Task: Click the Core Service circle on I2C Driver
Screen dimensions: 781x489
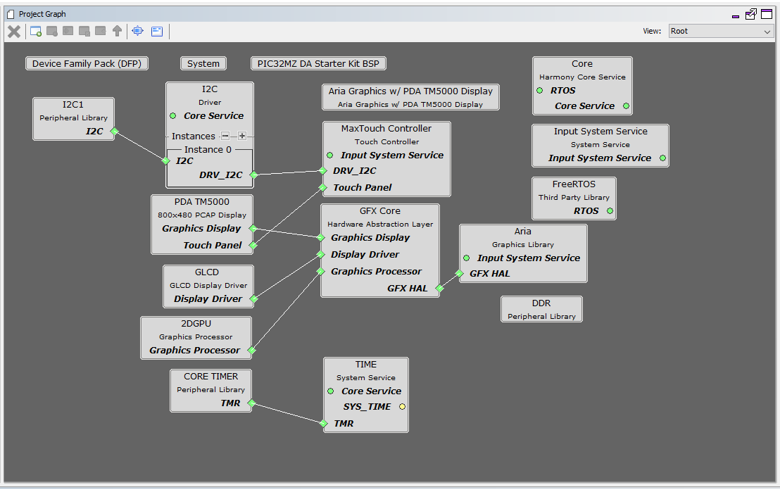Action: pos(173,116)
